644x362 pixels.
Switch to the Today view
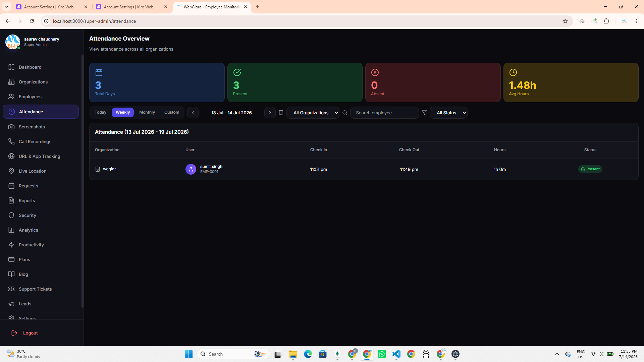[100, 112]
